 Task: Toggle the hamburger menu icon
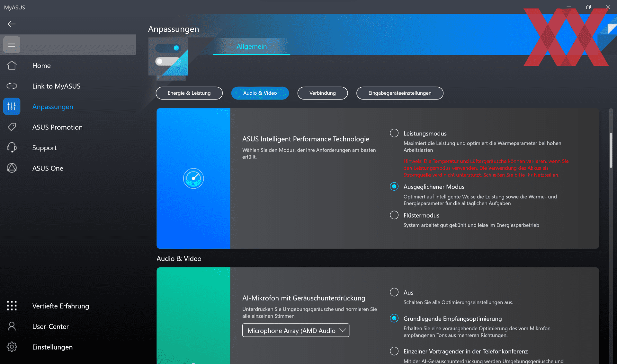[x=12, y=45]
